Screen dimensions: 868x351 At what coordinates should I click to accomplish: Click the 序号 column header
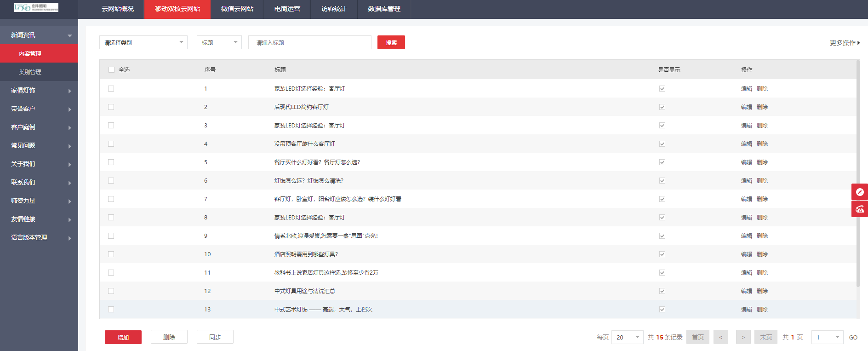pyautogui.click(x=210, y=70)
